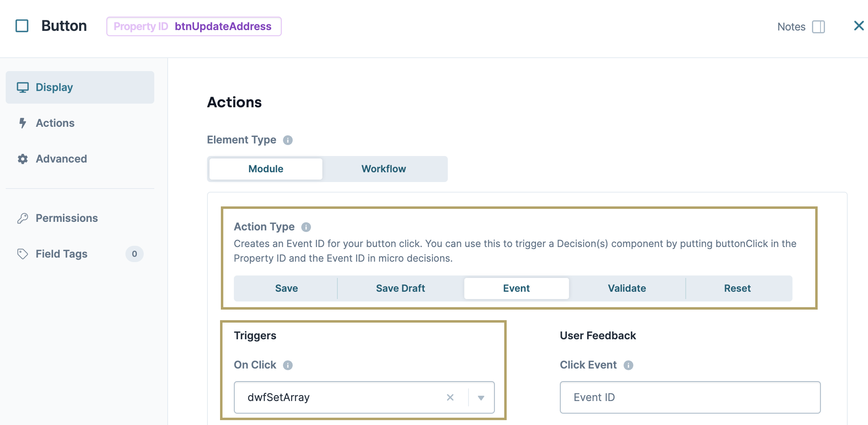Click the Button title text
The image size is (868, 425).
coord(64,26)
